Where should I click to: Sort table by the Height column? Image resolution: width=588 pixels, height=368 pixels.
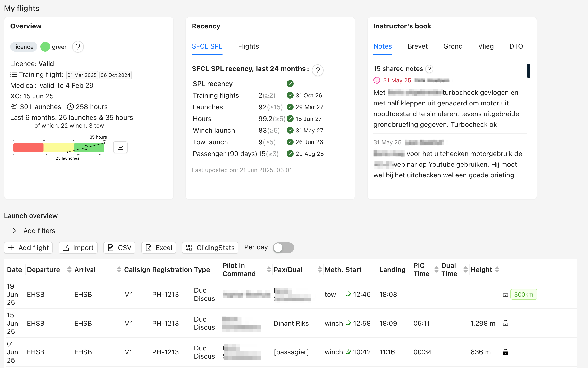pyautogui.click(x=497, y=269)
